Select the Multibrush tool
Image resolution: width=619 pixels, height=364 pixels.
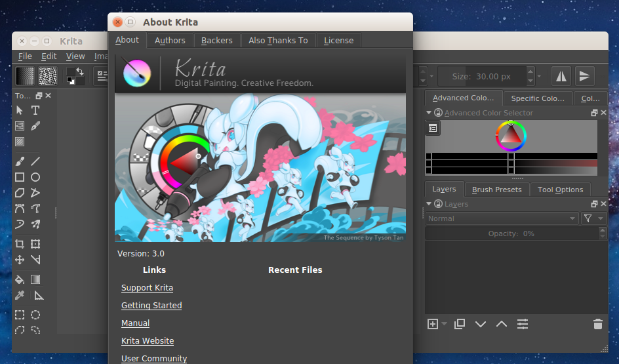point(35,224)
